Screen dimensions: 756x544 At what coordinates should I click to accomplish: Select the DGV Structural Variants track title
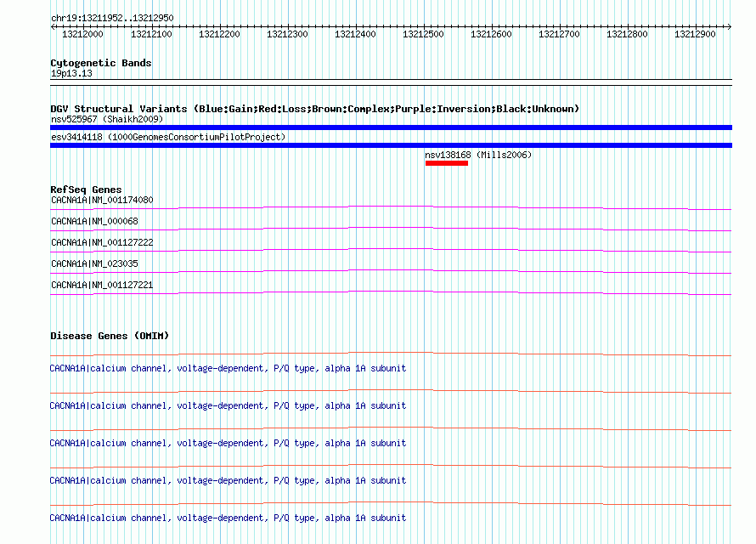tap(314, 109)
